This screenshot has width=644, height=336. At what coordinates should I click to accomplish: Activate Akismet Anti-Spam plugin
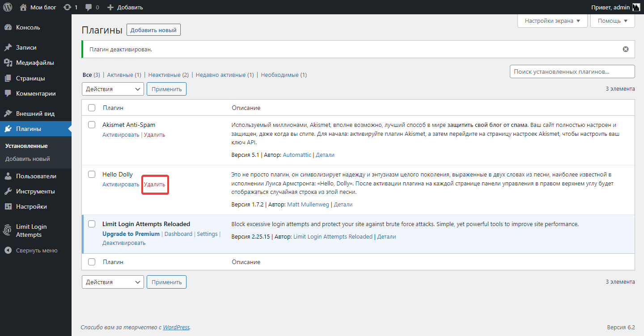pos(121,134)
